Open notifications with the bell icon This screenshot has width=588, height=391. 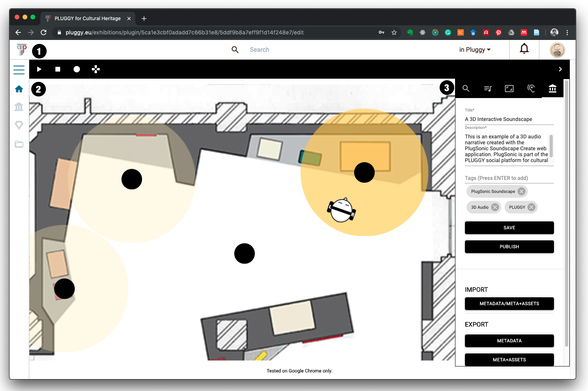click(524, 49)
